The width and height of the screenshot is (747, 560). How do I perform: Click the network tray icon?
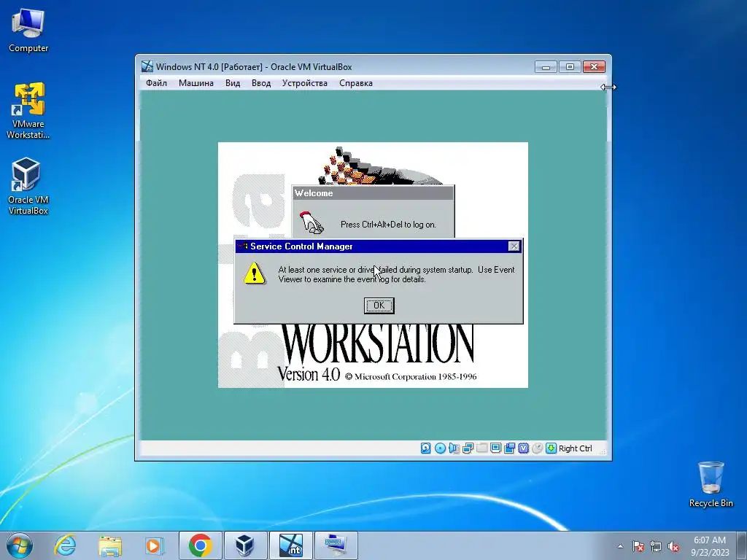(656, 546)
